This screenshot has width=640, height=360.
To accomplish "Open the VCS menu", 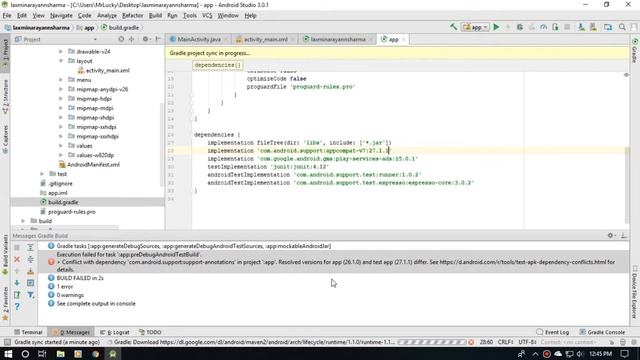I will click(x=207, y=16).
